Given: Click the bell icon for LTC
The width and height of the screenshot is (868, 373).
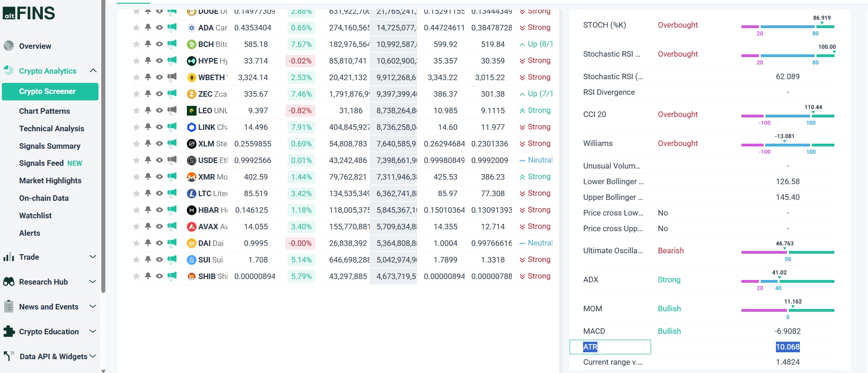Looking at the screenshot, I should pyautogui.click(x=148, y=193).
